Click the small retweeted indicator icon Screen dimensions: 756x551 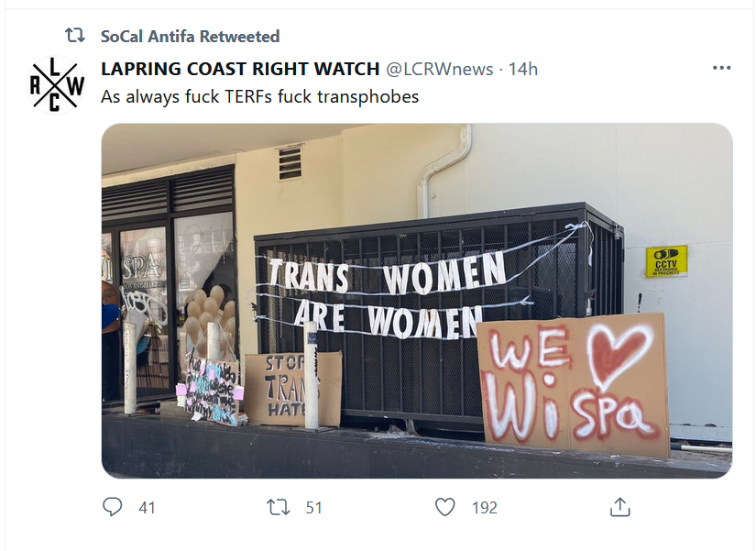tap(75, 36)
